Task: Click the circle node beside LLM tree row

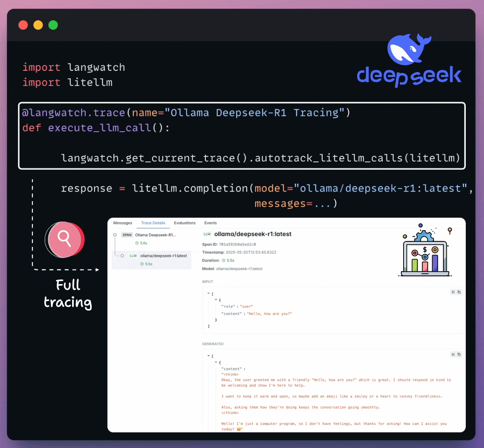Action: (x=122, y=255)
